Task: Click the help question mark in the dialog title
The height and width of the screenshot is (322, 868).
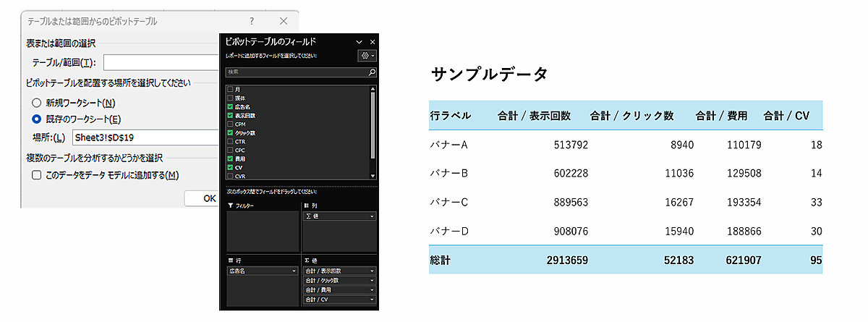Action: pyautogui.click(x=252, y=22)
